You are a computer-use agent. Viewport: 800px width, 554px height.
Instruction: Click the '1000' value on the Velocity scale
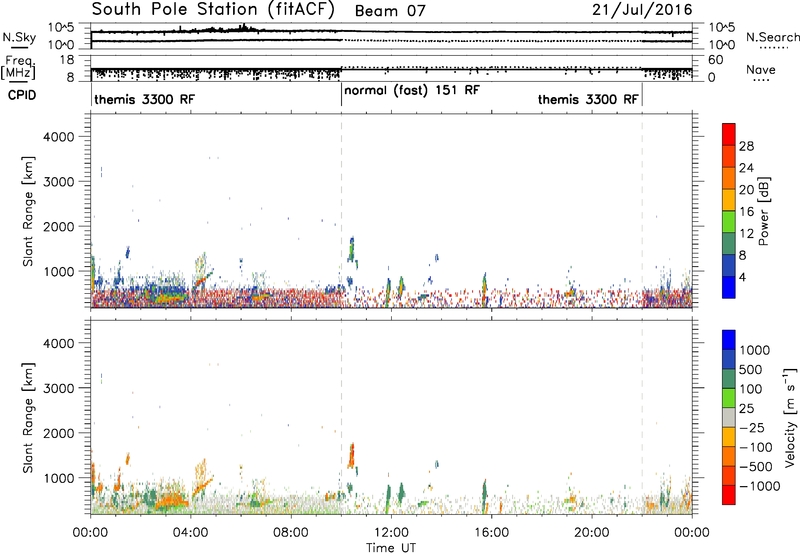(x=755, y=350)
